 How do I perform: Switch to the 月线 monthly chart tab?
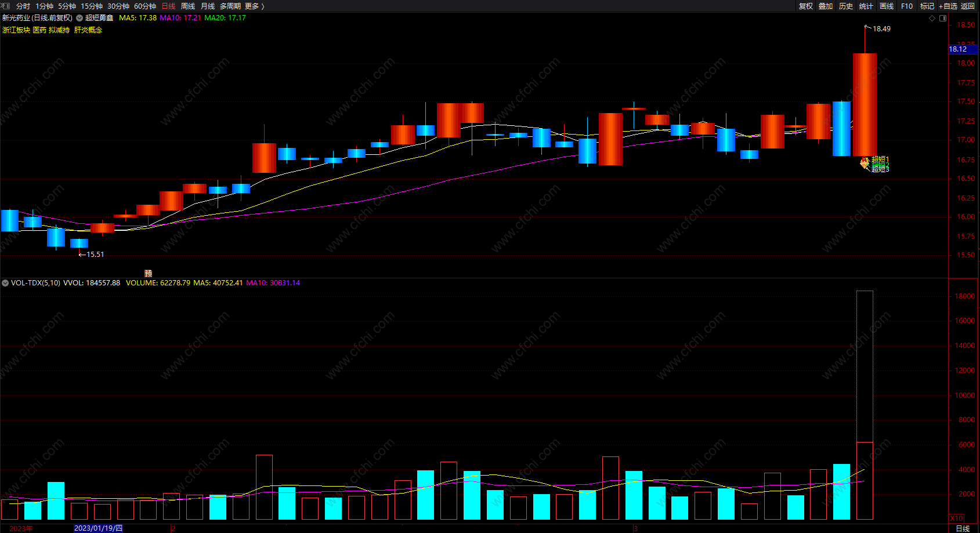[x=208, y=6]
